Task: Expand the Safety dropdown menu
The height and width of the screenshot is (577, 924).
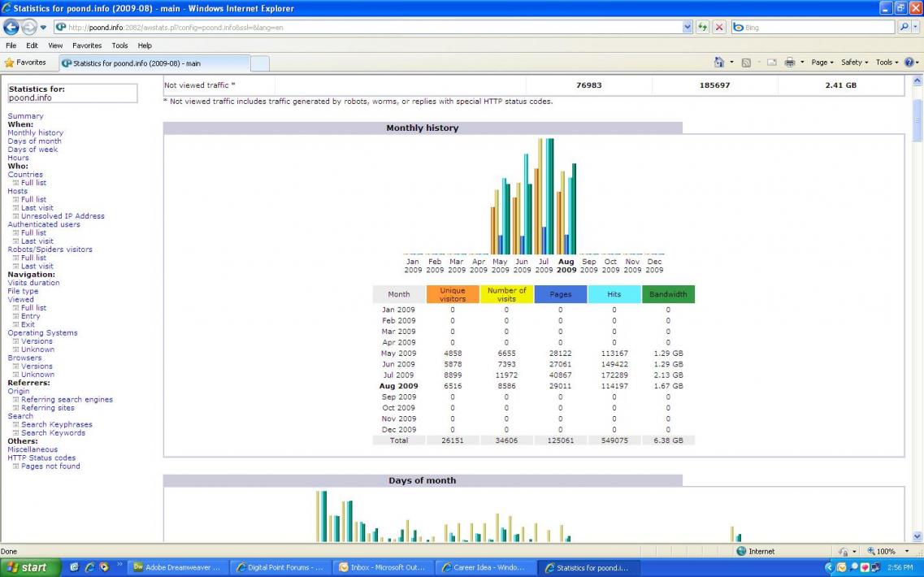Action: [854, 63]
